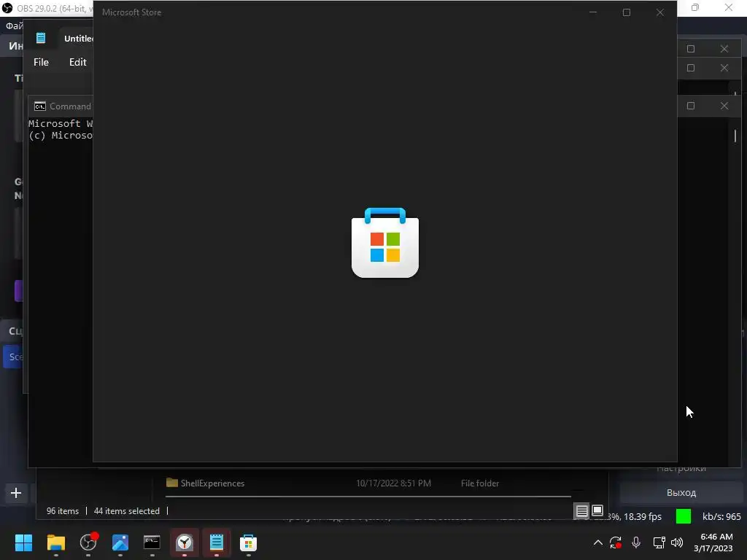Show hidden system tray icons

[598, 542]
